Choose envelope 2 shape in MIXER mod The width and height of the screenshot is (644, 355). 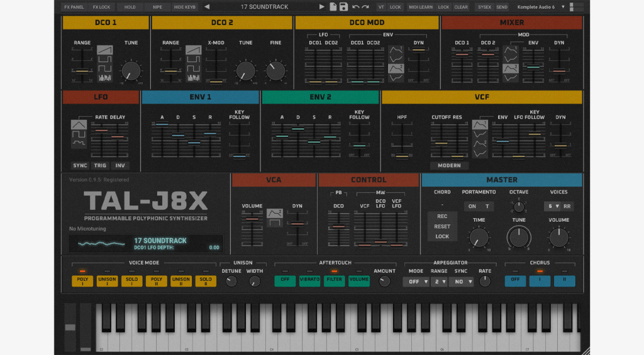point(511,68)
